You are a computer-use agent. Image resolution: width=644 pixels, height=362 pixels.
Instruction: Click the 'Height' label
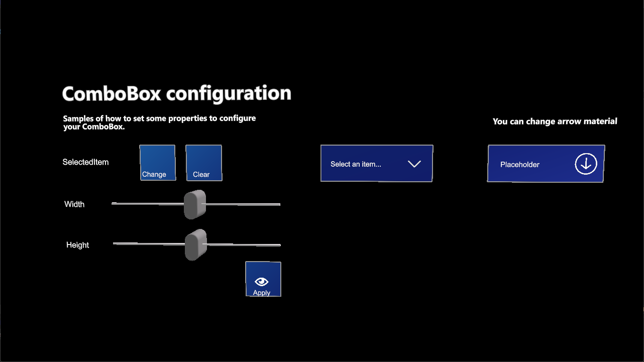pos(77,245)
